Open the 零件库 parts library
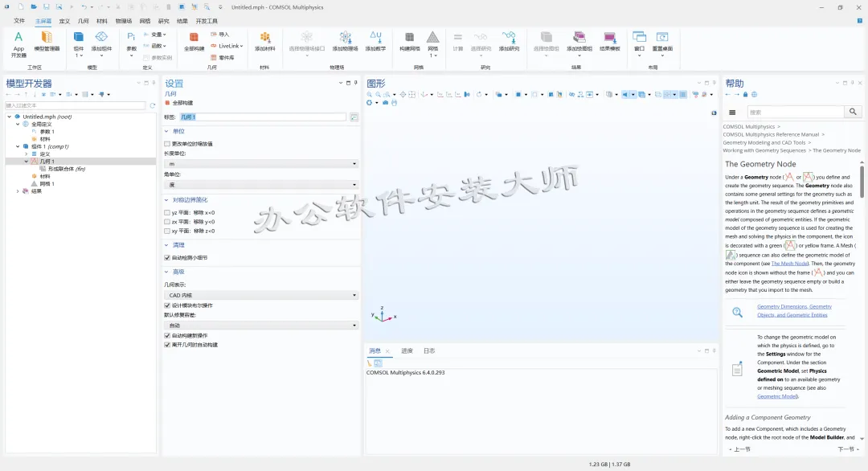 [x=222, y=58]
